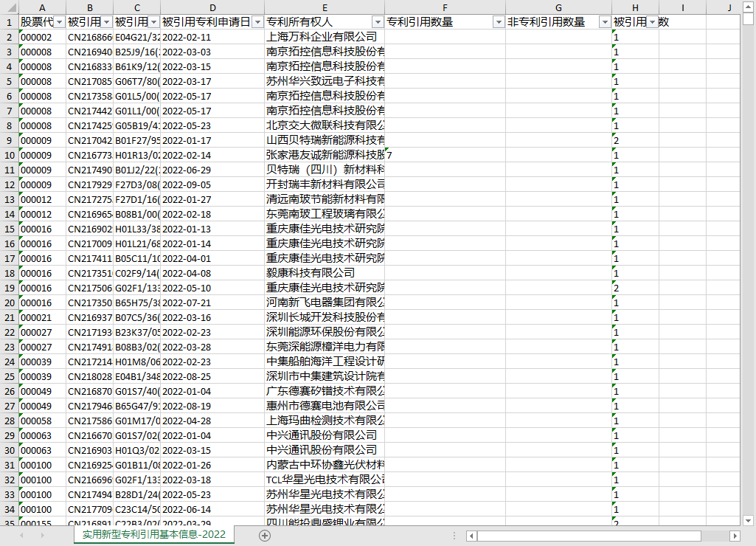Click date cell 2022-06-29

tap(212, 170)
